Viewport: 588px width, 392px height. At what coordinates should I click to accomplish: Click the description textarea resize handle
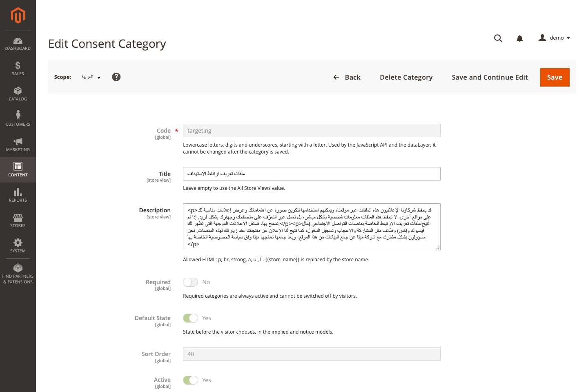[x=438, y=247]
